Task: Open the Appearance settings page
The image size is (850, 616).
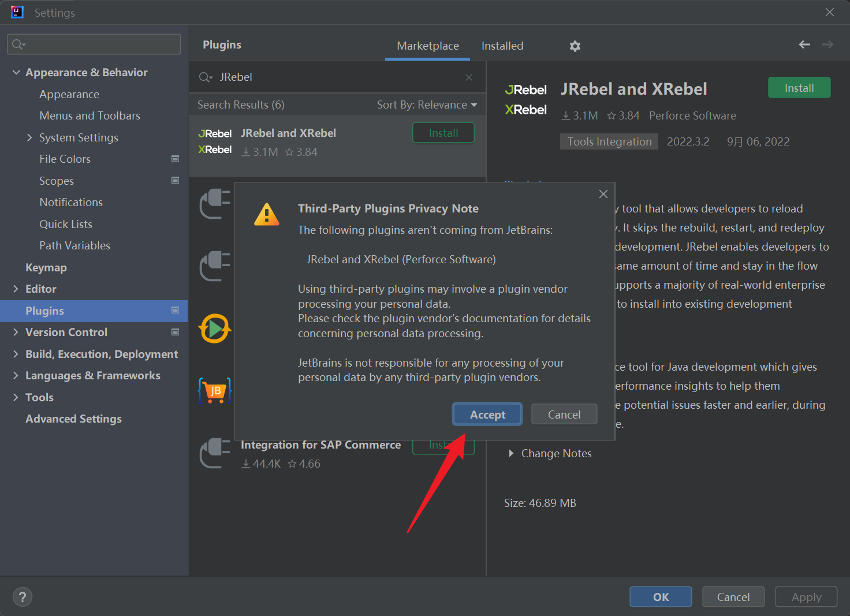Action: (69, 94)
